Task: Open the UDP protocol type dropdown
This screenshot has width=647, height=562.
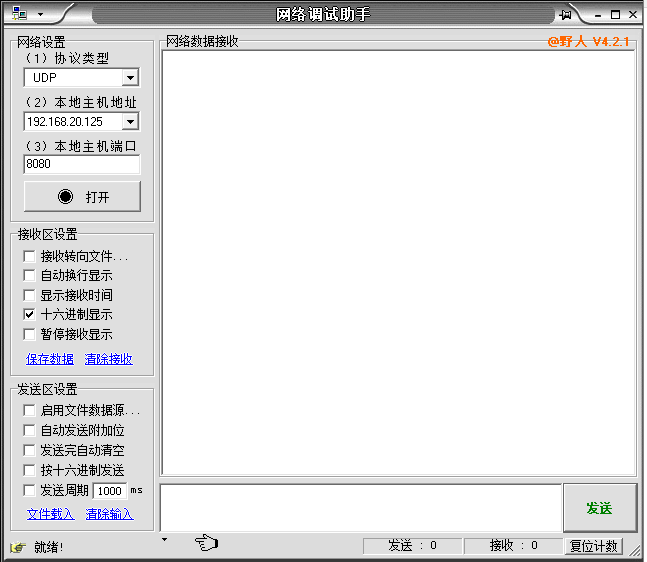Action: point(130,78)
